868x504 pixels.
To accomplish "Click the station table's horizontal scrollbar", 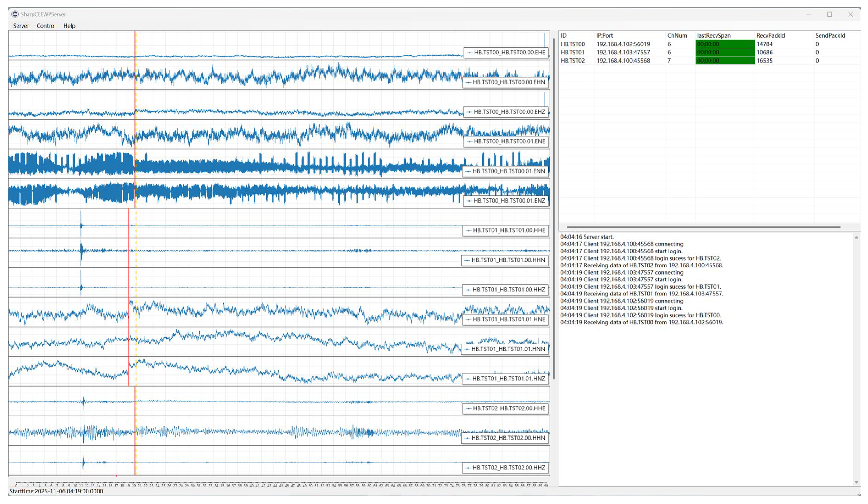I will point(703,227).
